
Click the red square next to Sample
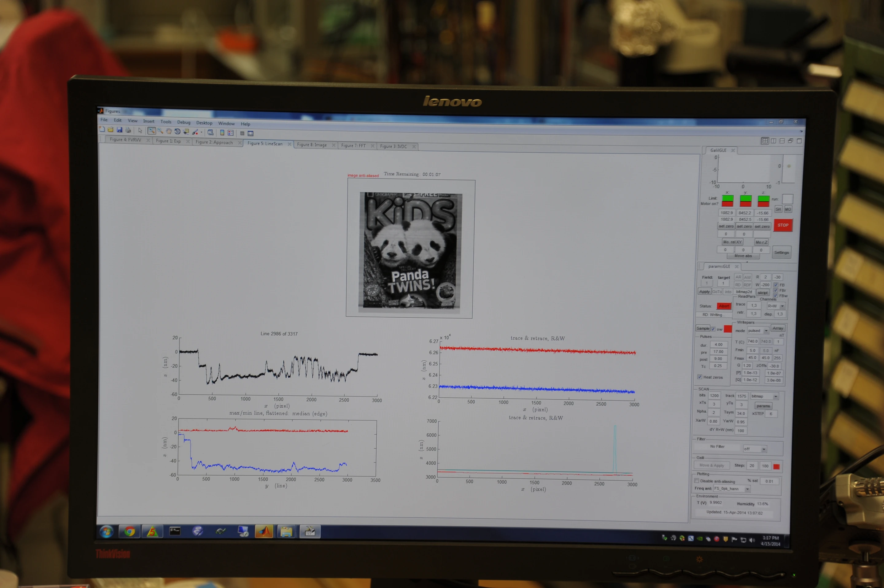click(x=727, y=329)
